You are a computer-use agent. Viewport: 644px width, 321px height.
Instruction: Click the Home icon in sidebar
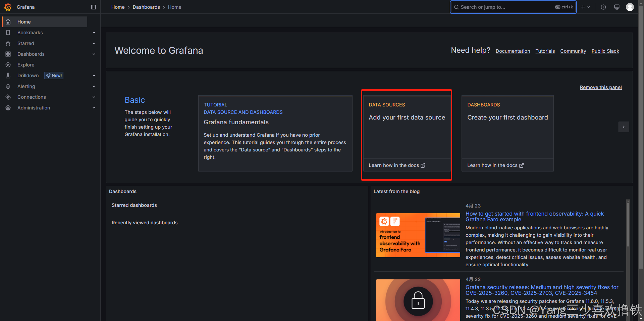[x=8, y=22]
